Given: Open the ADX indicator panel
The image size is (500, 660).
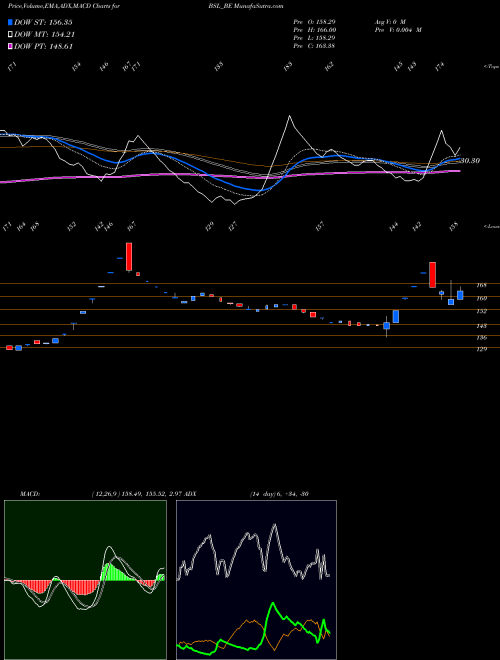Looking at the screenshot, I should point(256,580).
